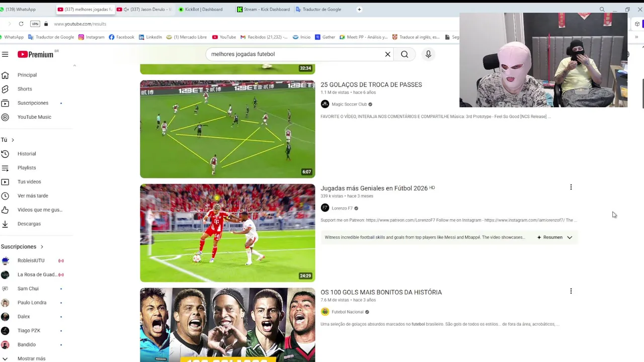Open Traduce al inglés bookmark
This screenshot has height=362, width=644.
pos(416,37)
